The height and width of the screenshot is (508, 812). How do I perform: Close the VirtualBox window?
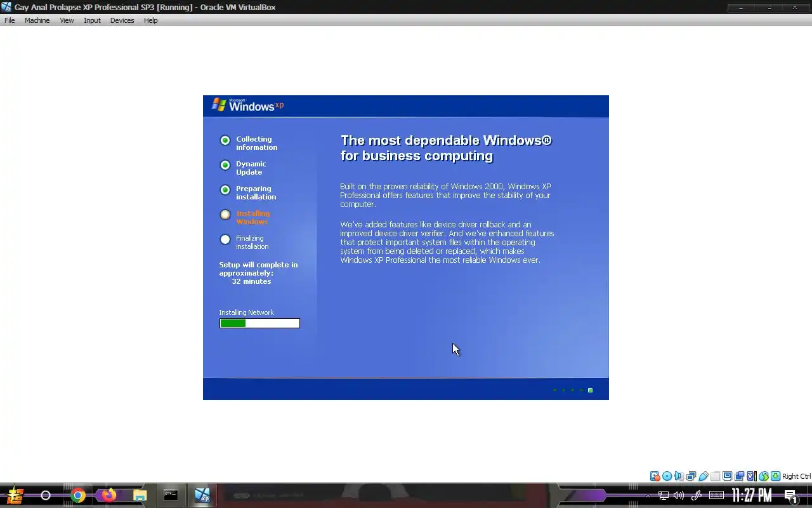(x=795, y=7)
